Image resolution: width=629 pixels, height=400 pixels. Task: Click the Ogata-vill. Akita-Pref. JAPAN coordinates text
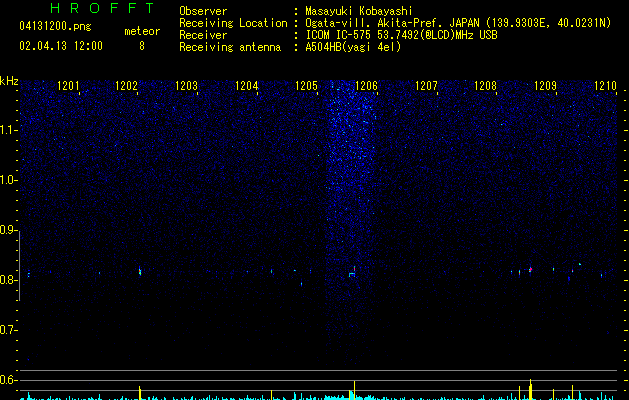(x=458, y=23)
